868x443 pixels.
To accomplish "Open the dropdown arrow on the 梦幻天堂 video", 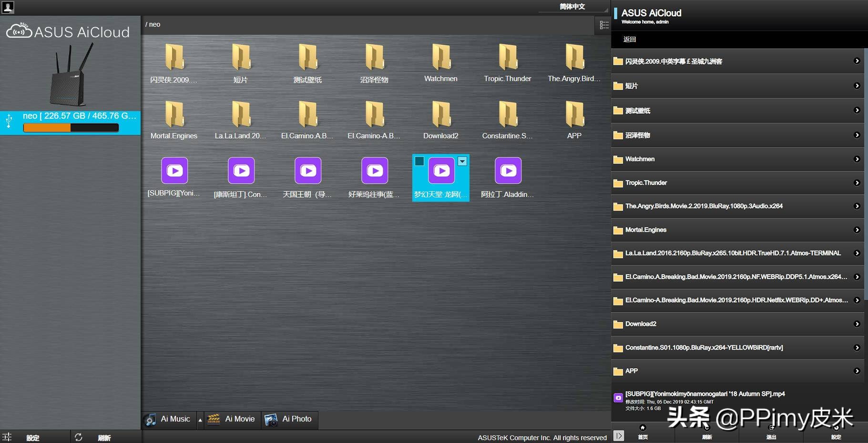I will pyautogui.click(x=462, y=161).
